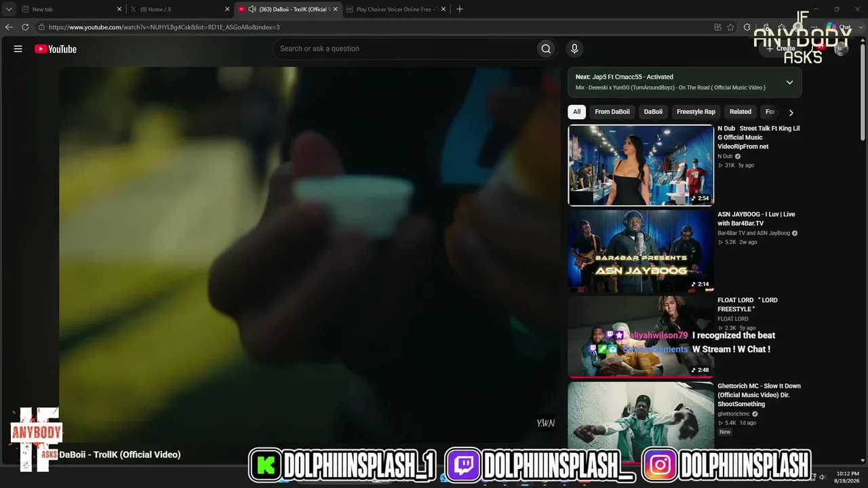Open the split screen apps icon in address bar

(x=717, y=27)
